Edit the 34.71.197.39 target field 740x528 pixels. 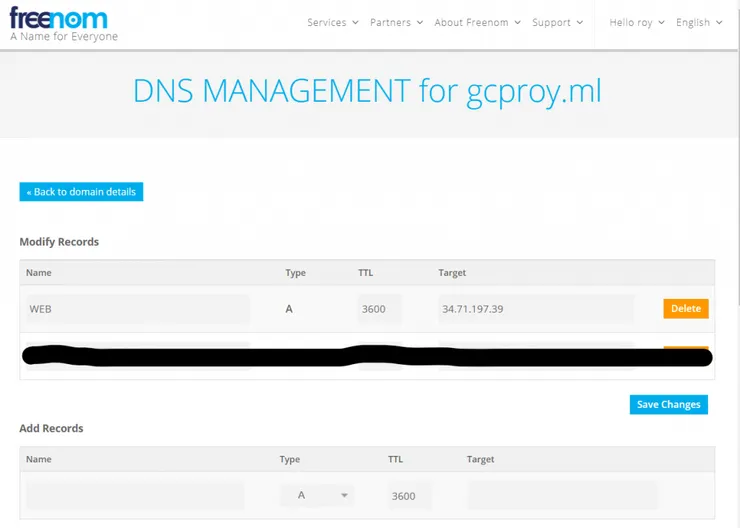pos(536,309)
